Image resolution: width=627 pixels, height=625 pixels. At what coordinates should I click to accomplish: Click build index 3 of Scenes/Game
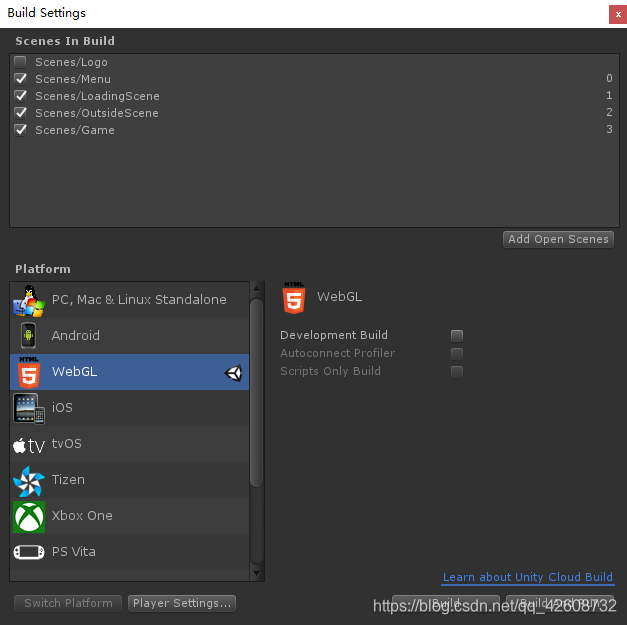609,129
